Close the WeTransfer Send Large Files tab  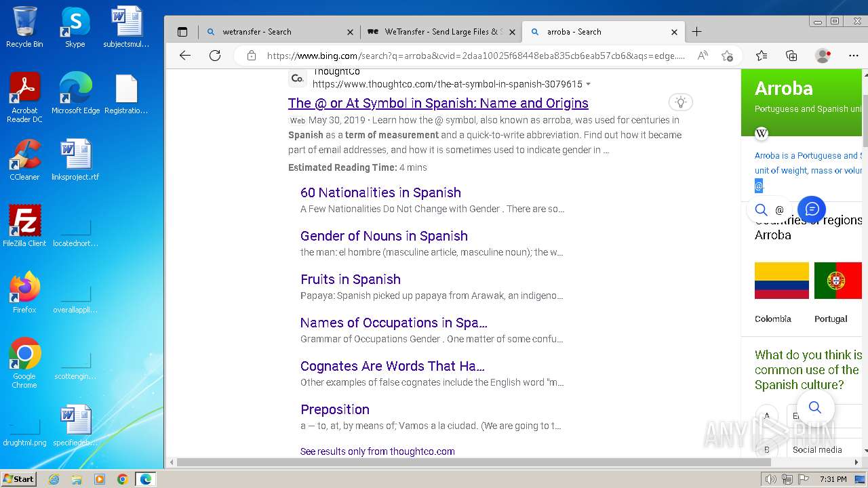[x=512, y=32]
